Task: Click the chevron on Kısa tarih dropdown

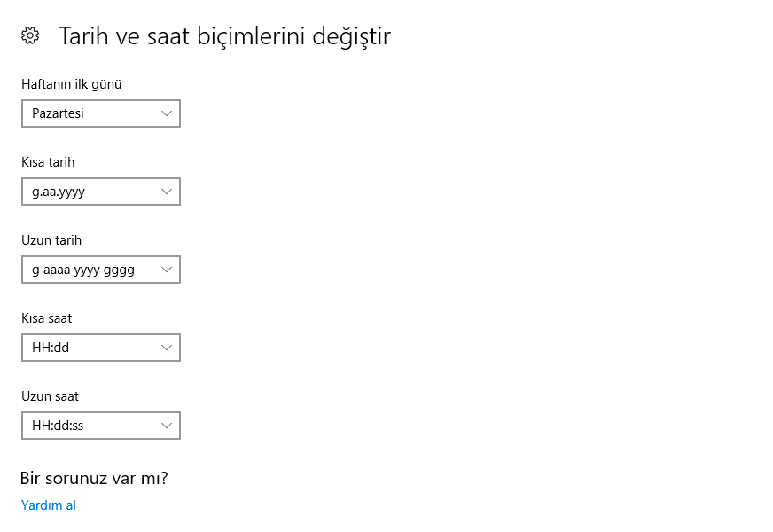Action: point(167,192)
